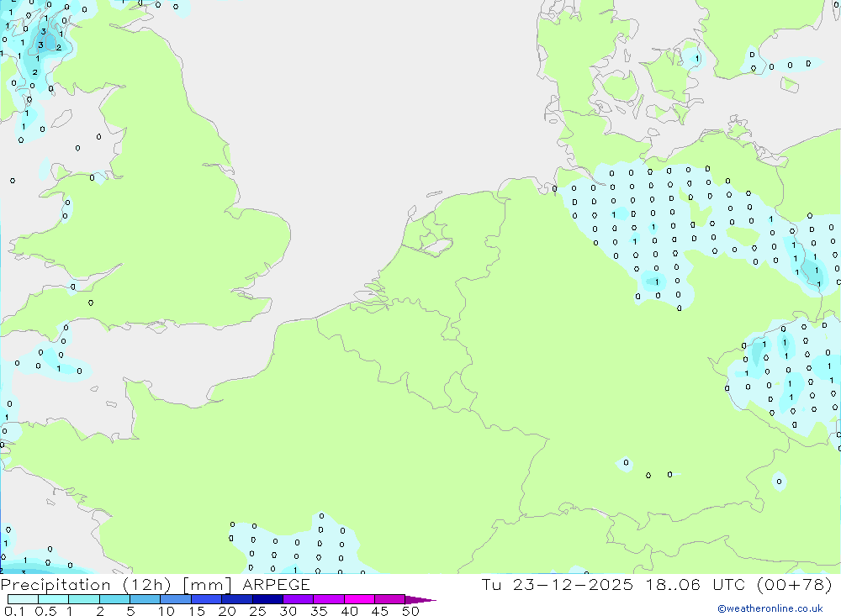Click the '45' legend value label
Screen dimensions: 841x616
[380, 611]
